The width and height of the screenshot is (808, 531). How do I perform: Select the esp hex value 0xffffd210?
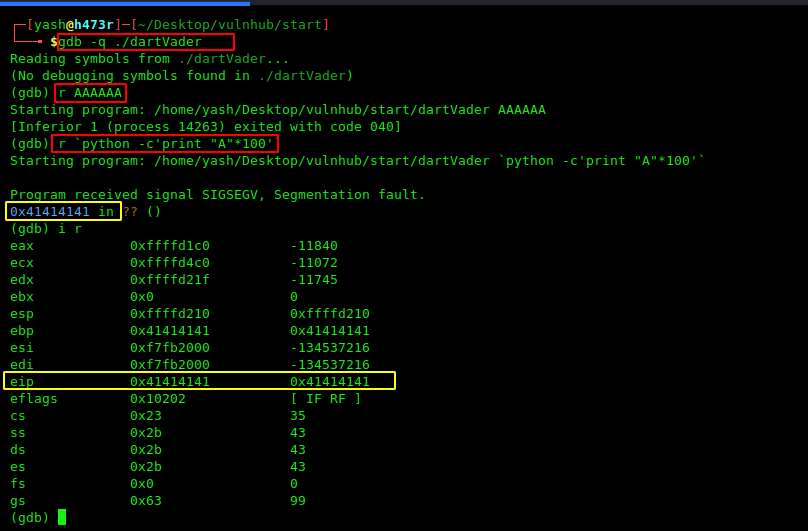(170, 314)
